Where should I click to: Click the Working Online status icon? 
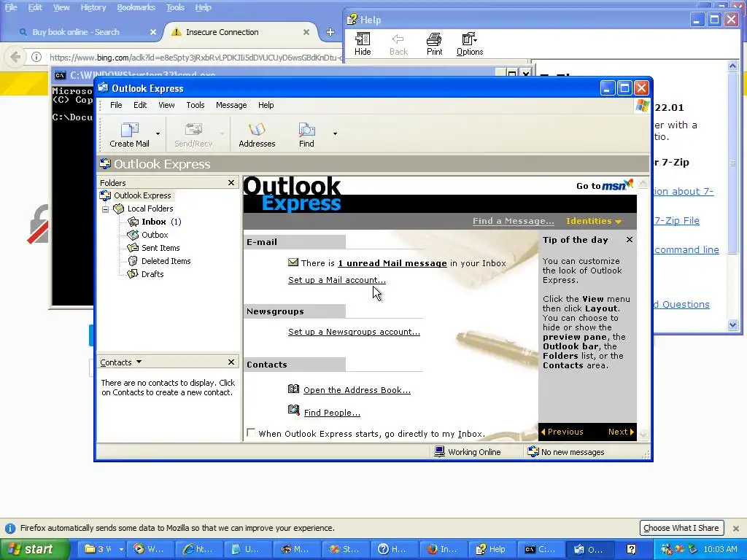pos(439,451)
